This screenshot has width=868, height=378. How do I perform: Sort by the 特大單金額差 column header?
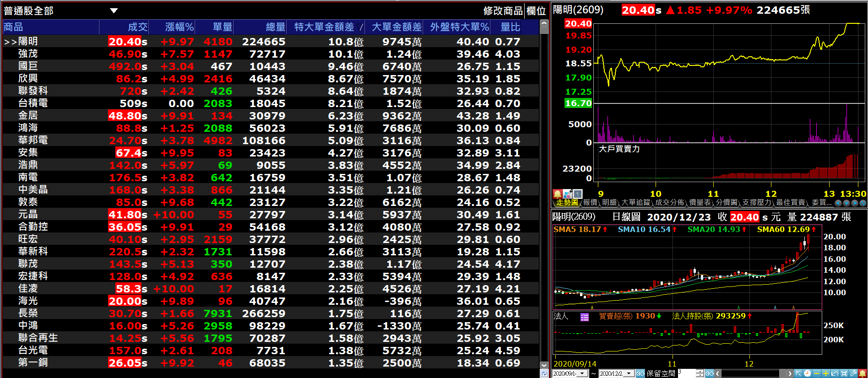pyautogui.click(x=324, y=27)
